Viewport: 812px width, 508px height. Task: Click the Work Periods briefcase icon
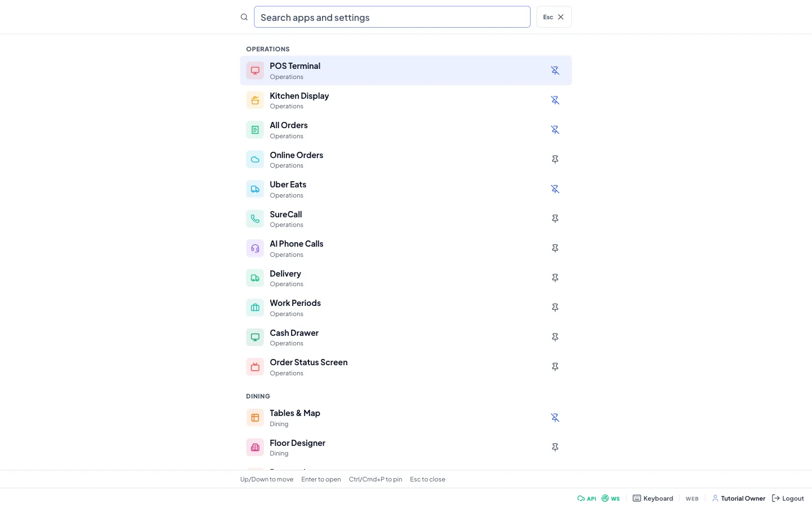[x=255, y=308]
